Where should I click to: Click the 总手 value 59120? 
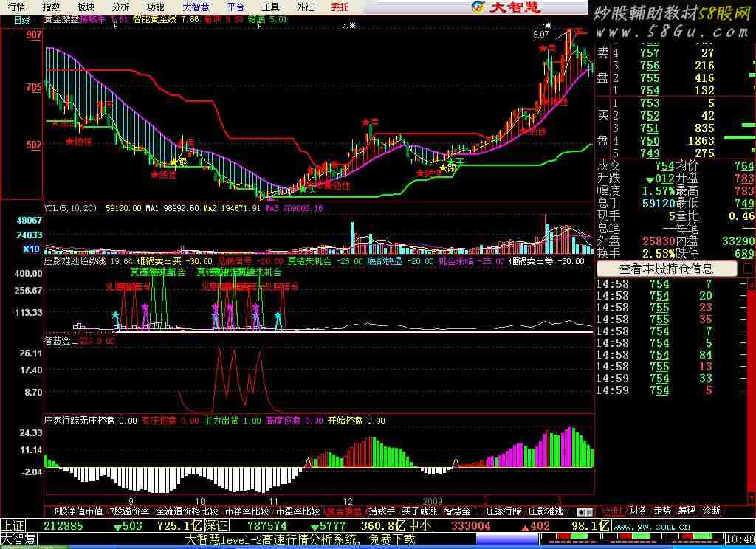tap(658, 204)
